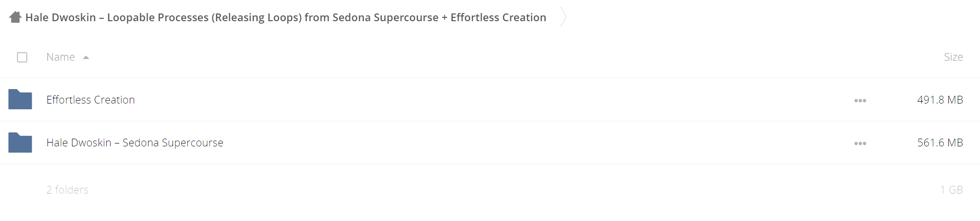Image resolution: width=980 pixels, height=221 pixels.
Task: Toggle the sort direction arrow beside Name
Action: [x=86, y=57]
